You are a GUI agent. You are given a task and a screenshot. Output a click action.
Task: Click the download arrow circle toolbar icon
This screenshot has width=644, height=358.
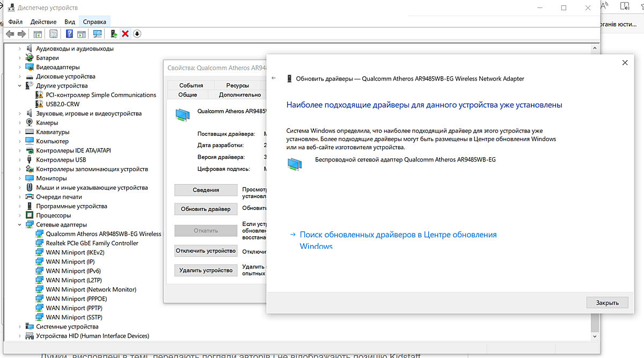(137, 34)
